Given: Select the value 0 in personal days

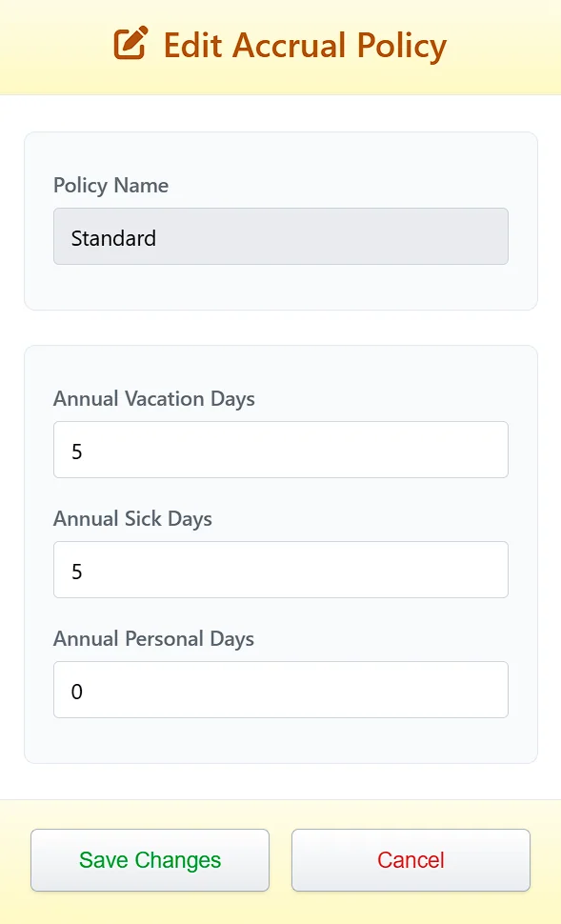Looking at the screenshot, I should click(x=77, y=692).
